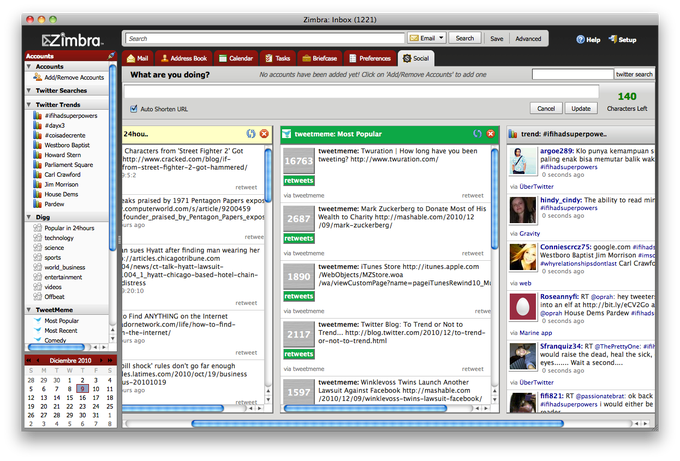Open Advanced search
The height and width of the screenshot is (461, 680).
528,39
